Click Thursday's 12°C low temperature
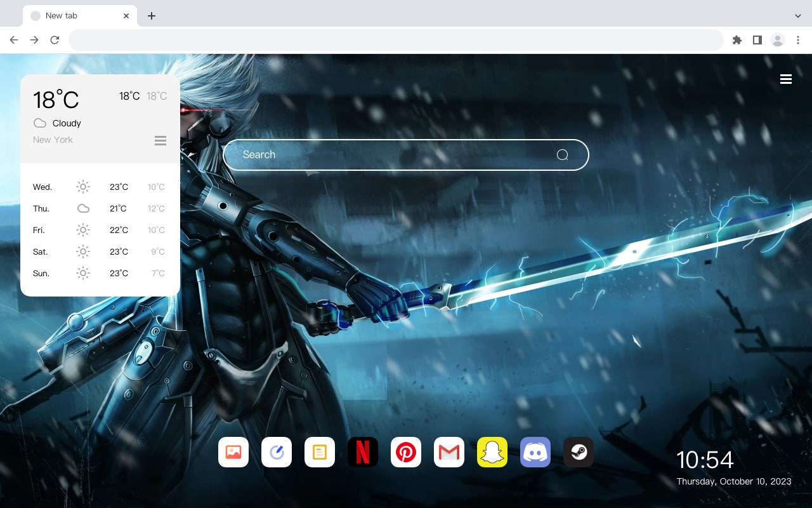The image size is (812, 508). [157, 208]
